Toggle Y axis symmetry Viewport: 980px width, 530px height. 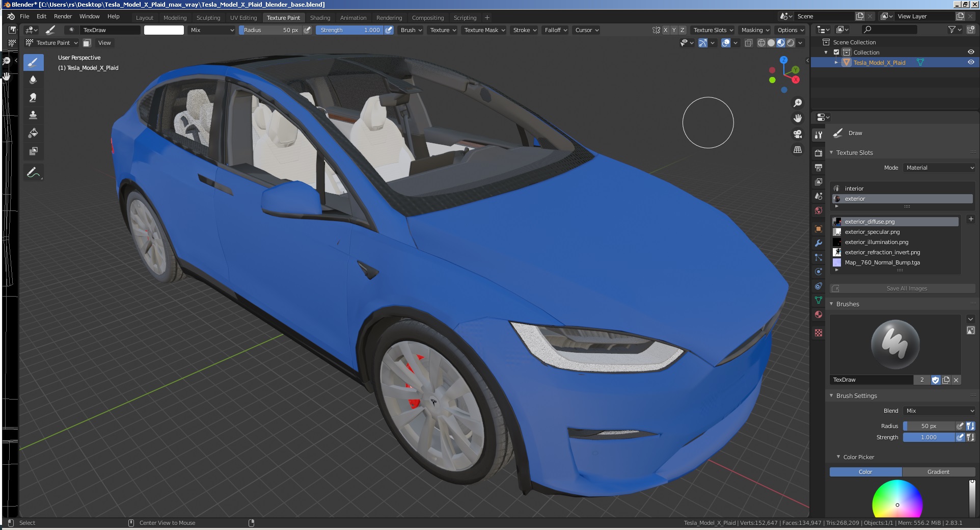pyautogui.click(x=674, y=30)
